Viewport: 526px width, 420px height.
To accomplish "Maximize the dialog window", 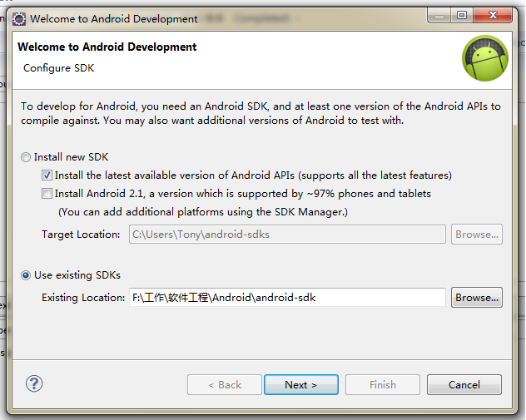I will click(462, 15).
